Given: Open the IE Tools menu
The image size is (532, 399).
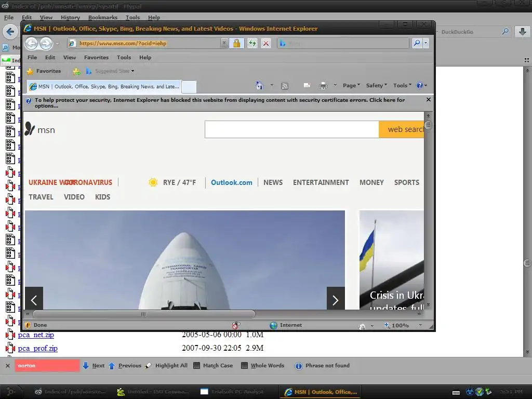Looking at the screenshot, I should point(124,57).
